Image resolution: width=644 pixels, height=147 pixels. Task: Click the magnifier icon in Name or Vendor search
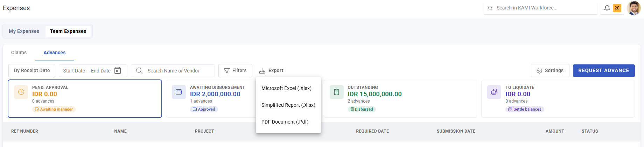pos(139,71)
